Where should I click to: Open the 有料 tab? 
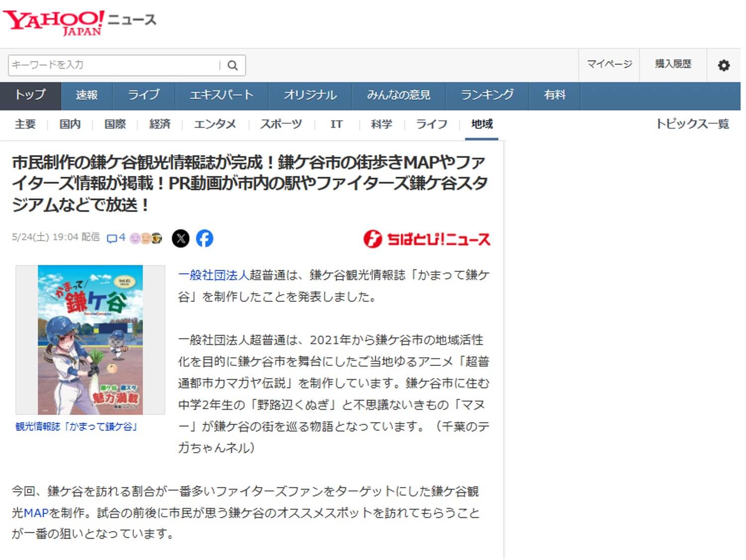click(x=555, y=96)
